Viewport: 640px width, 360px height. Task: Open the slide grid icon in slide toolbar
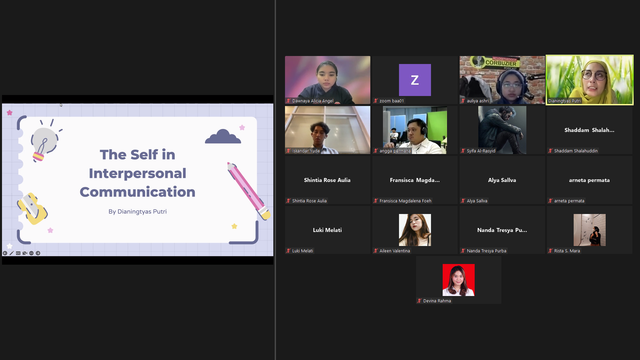[x=18, y=253]
